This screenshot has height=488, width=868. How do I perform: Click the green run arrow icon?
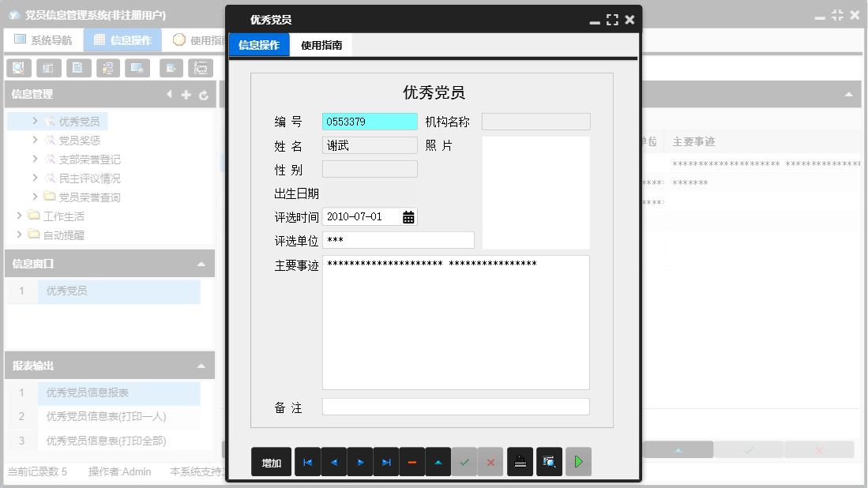(578, 462)
